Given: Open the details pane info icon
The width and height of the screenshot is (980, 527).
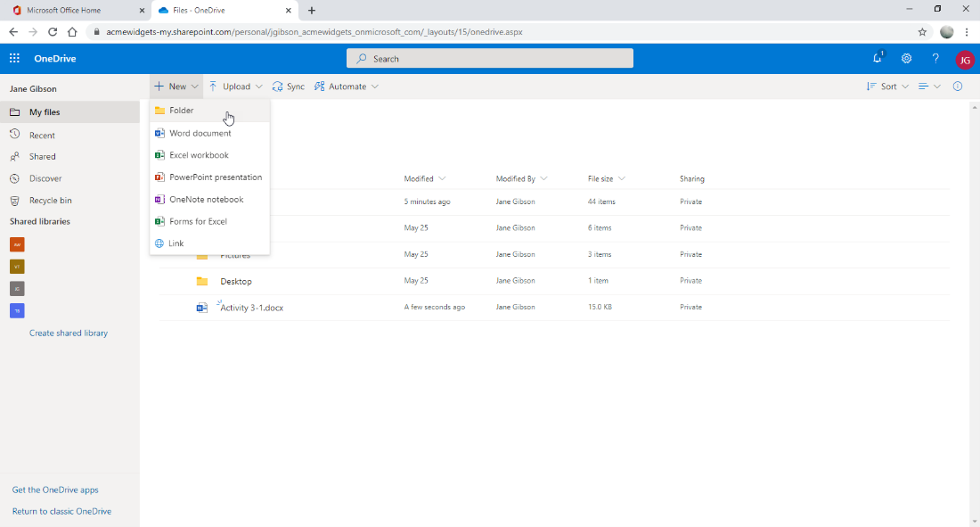Looking at the screenshot, I should pyautogui.click(x=958, y=86).
